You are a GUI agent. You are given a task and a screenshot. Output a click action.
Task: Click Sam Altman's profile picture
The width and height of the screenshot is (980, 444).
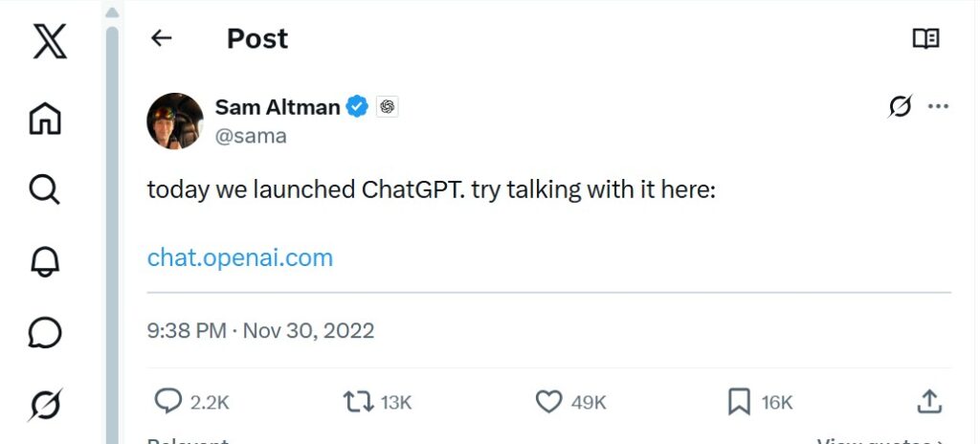174,122
